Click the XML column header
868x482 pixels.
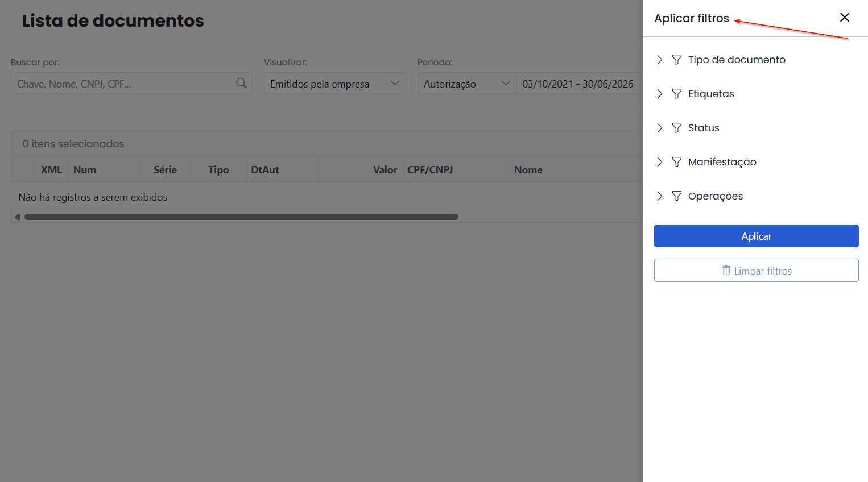click(51, 170)
